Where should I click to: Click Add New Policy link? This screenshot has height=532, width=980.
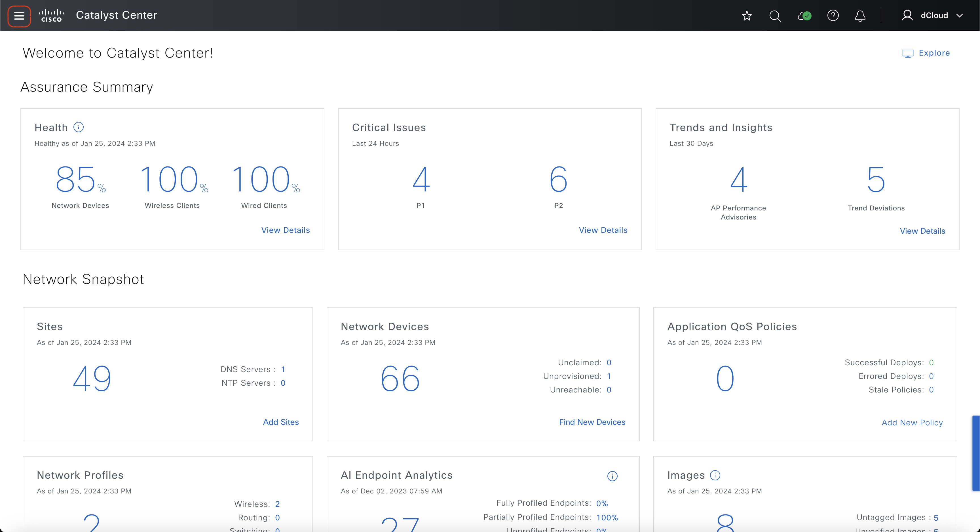point(912,423)
